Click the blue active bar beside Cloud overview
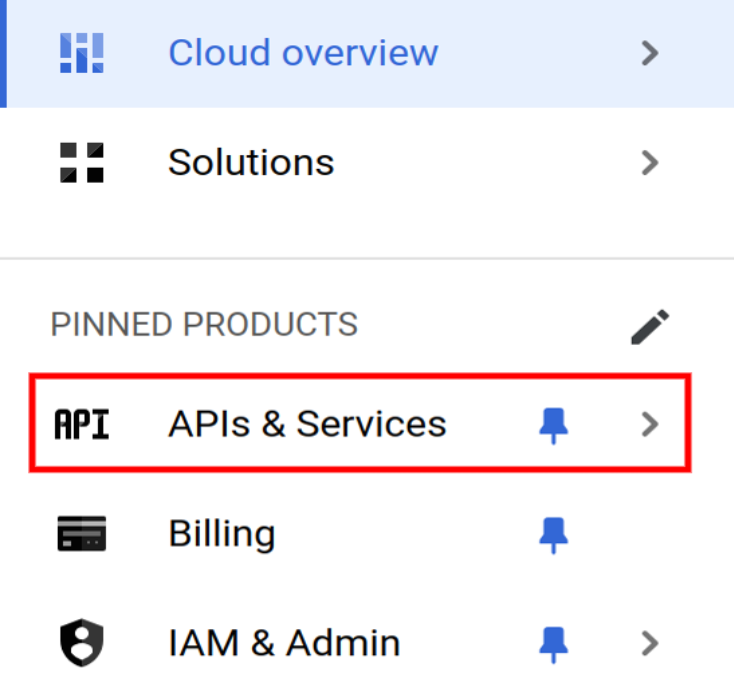 (x=3, y=52)
